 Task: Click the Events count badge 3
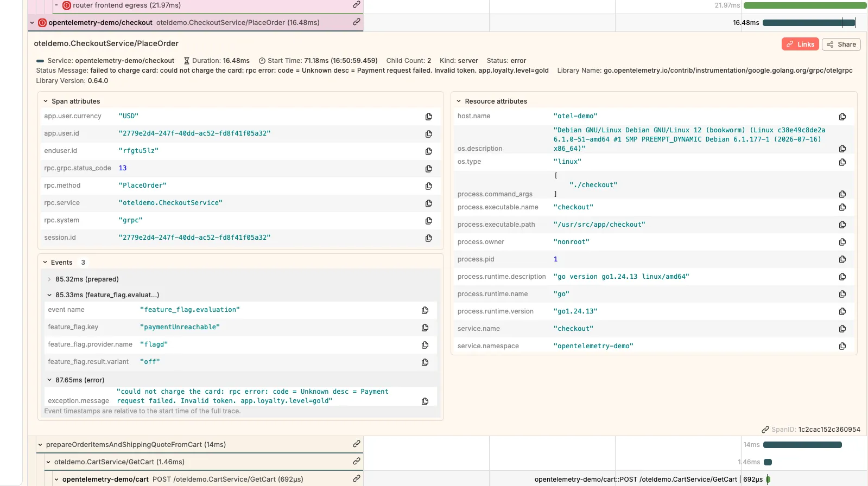tap(83, 263)
